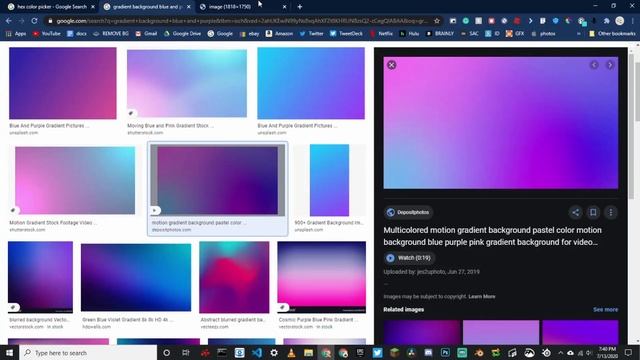The width and height of the screenshot is (640, 360).
Task: Open Photoshop from the taskbar
Action: point(445,353)
